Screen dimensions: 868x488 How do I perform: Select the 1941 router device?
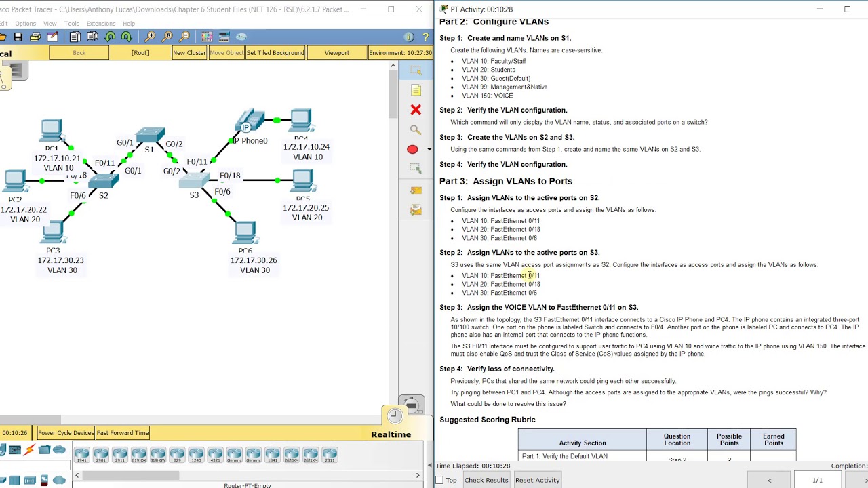click(x=82, y=454)
